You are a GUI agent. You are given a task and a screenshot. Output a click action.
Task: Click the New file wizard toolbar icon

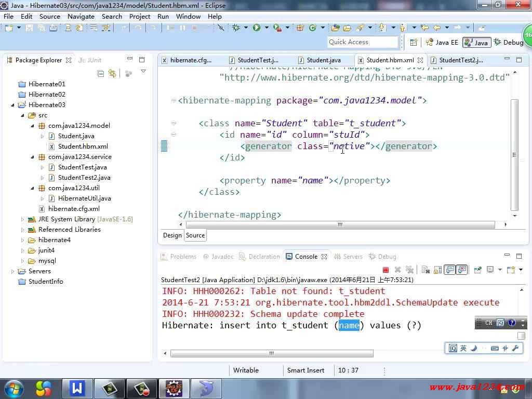(9, 28)
